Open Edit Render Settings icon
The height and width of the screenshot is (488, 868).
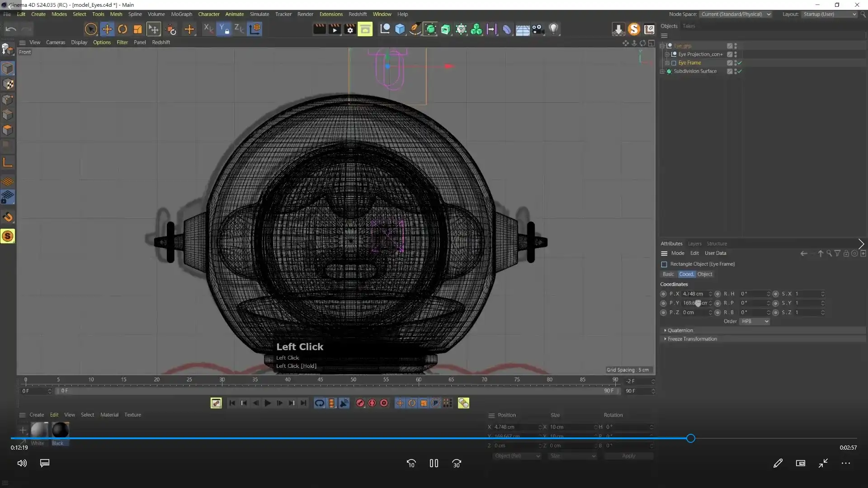350,29
